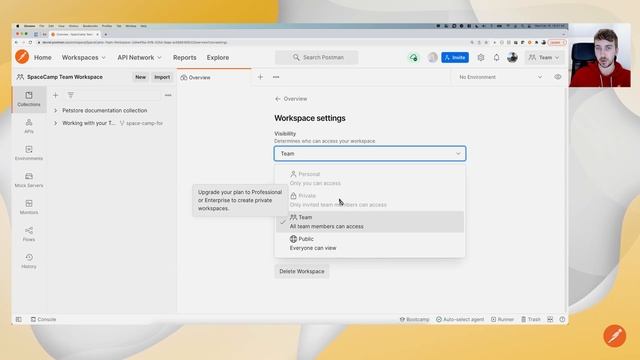Toggle sidebar from bottom status bar
Image resolution: width=640 pixels, height=360 pixels.
pos(19,319)
